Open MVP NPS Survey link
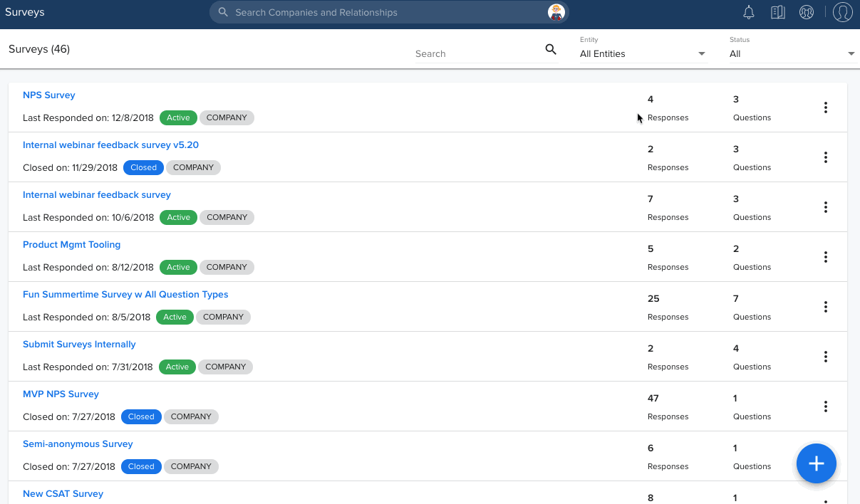 pos(61,394)
